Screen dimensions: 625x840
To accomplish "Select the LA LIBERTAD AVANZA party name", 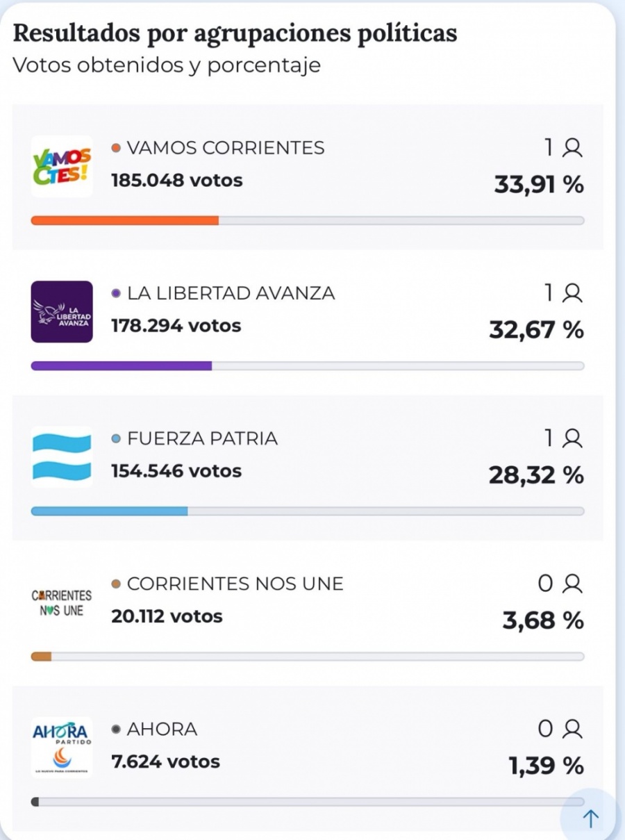I will (x=231, y=293).
